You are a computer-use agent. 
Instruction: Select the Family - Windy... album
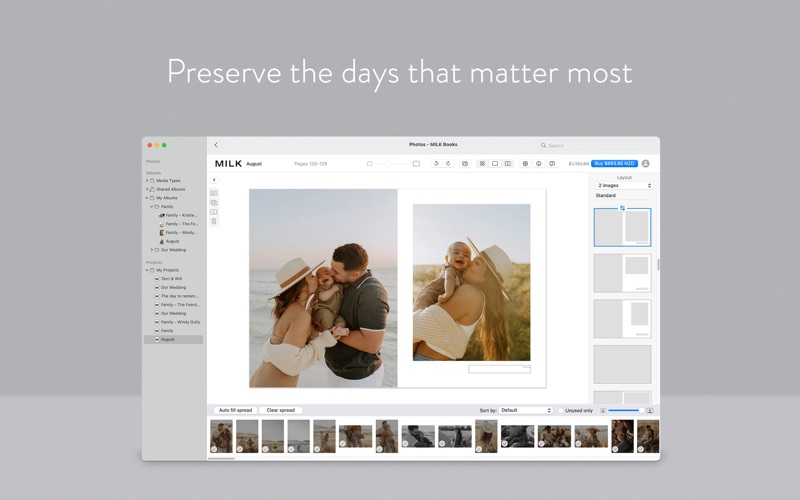tap(178, 233)
